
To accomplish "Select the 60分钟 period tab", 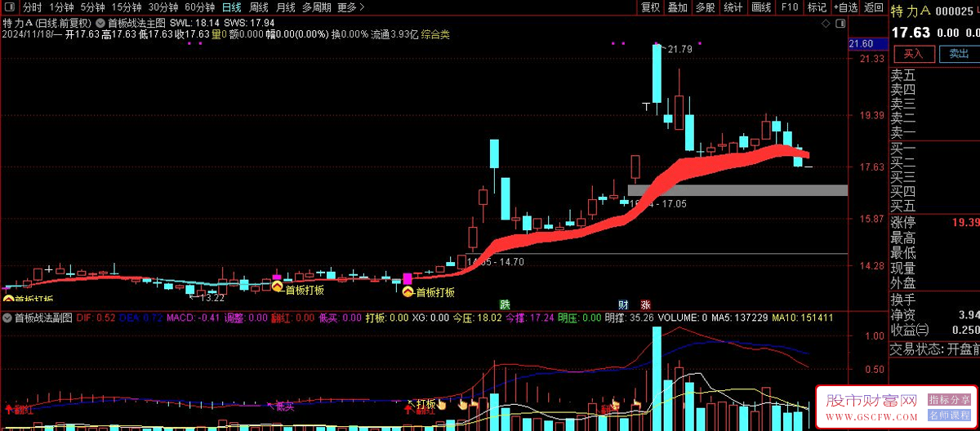I will click(x=198, y=7).
